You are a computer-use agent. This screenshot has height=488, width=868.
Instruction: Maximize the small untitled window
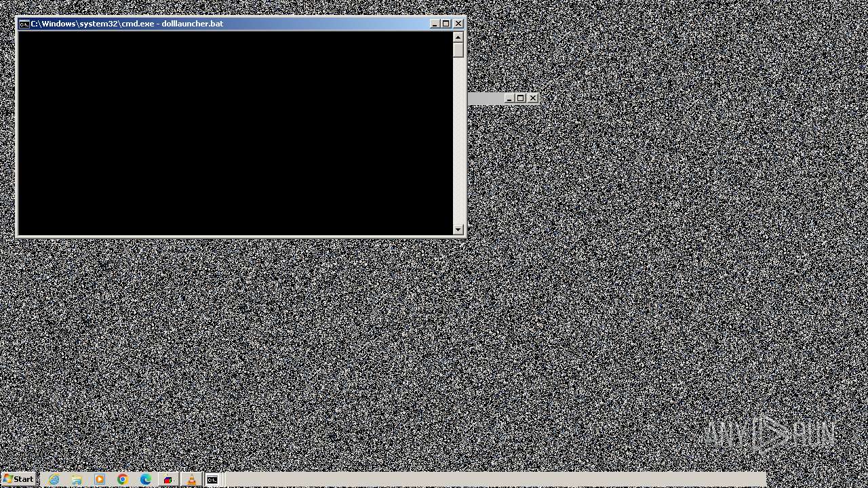click(x=521, y=98)
